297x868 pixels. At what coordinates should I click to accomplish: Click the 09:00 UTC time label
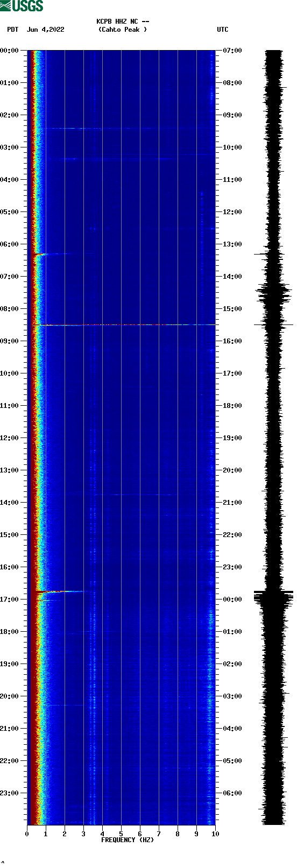point(232,115)
